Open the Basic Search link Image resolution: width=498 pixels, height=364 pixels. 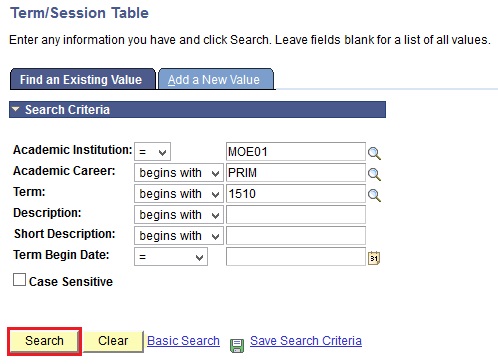pyautogui.click(x=183, y=341)
